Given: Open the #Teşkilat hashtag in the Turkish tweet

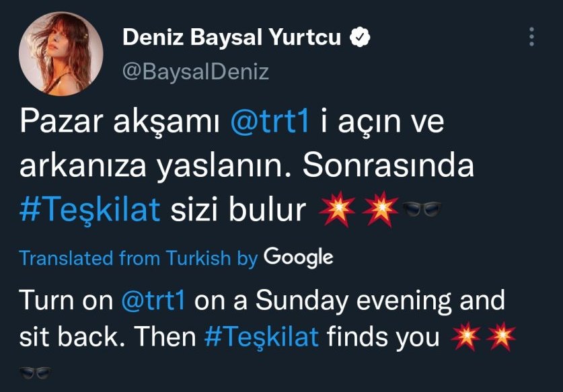Looking at the screenshot, I should pyautogui.click(x=89, y=210).
